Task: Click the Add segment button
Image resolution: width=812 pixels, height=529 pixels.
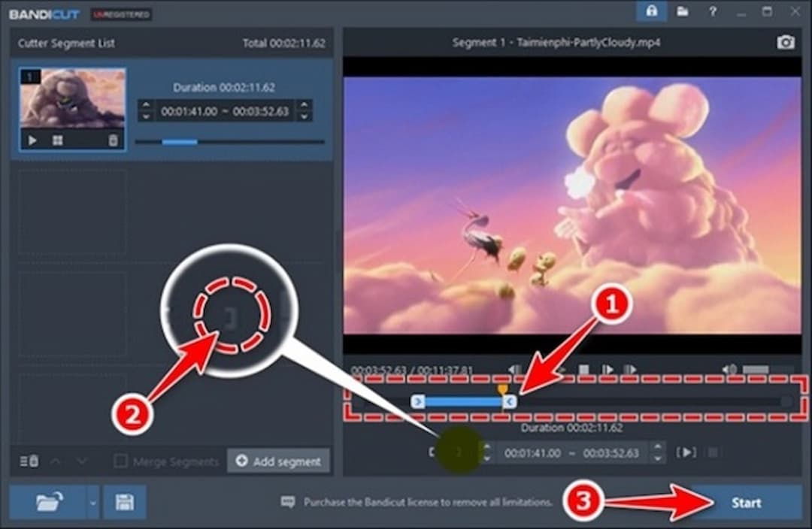Action: click(x=279, y=461)
